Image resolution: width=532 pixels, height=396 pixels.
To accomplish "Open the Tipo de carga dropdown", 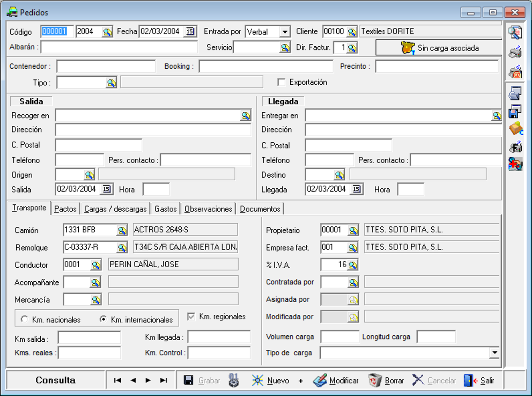I will (x=494, y=353).
